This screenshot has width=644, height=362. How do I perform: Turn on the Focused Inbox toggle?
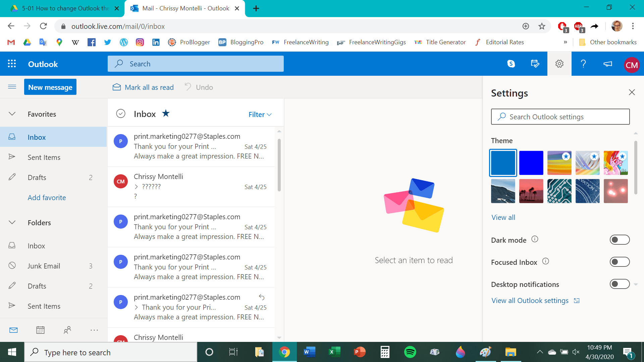pos(620,262)
